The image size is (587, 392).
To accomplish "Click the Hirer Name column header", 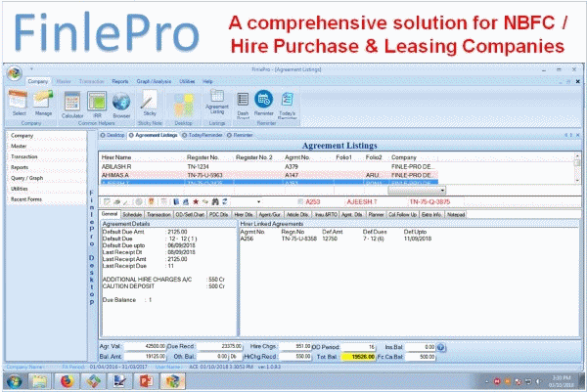I will (116, 157).
